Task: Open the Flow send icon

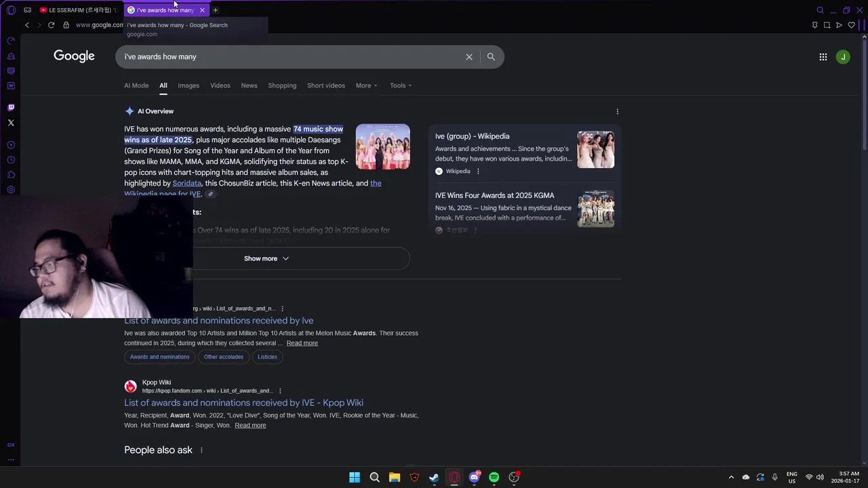Action: click(x=839, y=25)
